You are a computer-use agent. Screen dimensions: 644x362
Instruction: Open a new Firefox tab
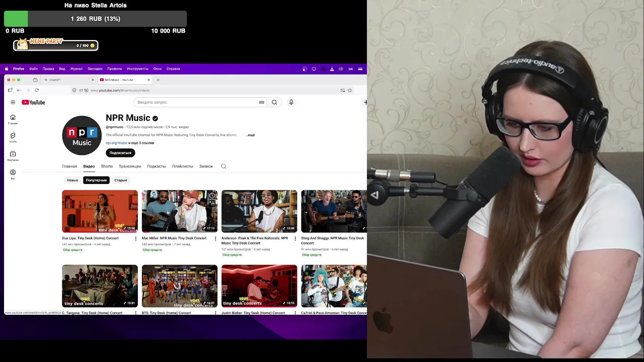tap(158, 80)
